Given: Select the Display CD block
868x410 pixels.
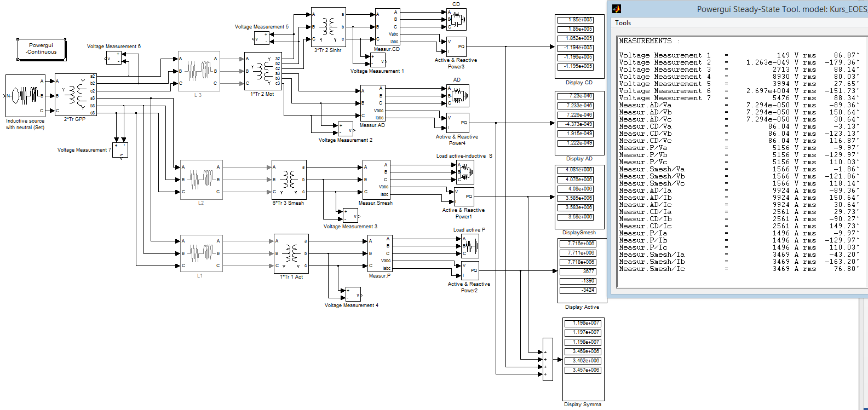Looking at the screenshot, I should pos(579,47).
